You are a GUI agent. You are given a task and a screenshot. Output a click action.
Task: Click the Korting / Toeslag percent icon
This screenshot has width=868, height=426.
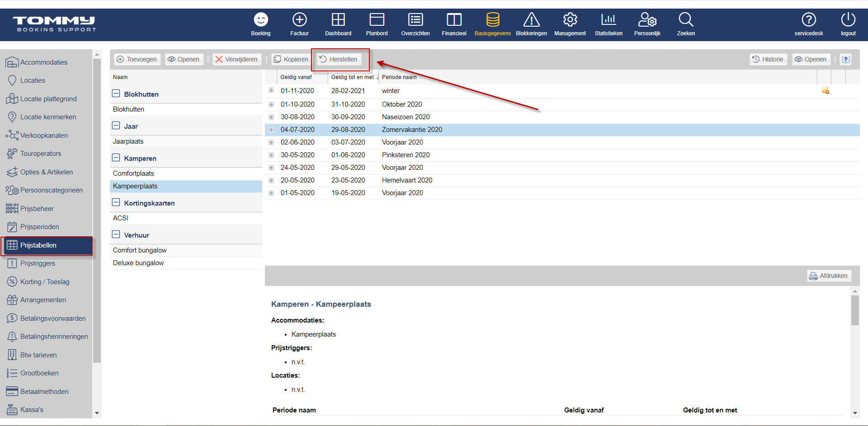tap(12, 282)
